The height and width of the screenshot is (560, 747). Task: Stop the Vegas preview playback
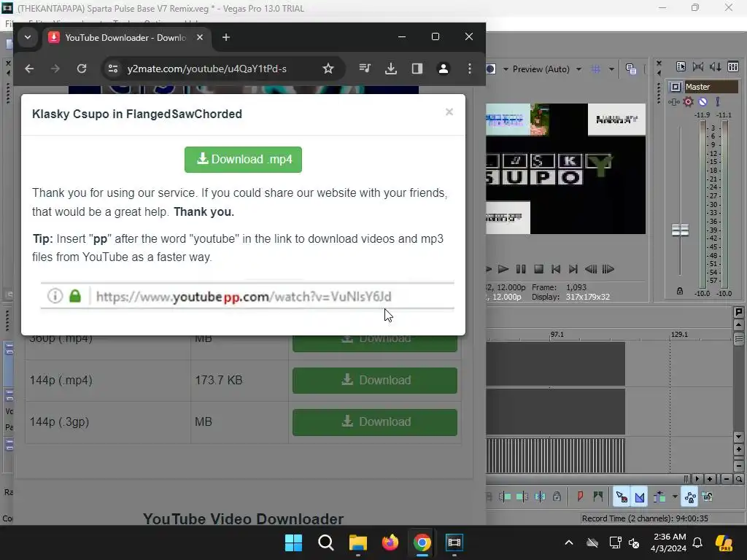click(x=538, y=269)
